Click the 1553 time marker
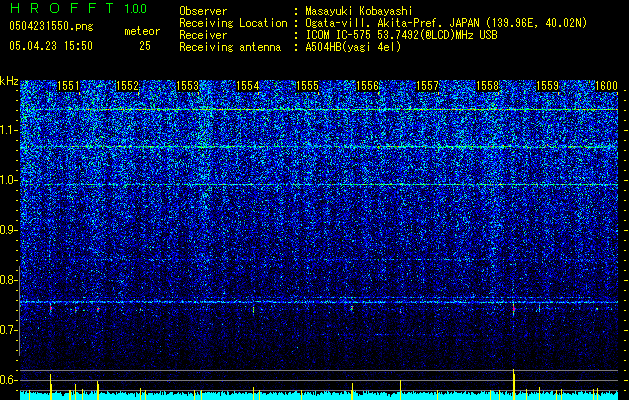The image size is (629, 400). (x=188, y=86)
